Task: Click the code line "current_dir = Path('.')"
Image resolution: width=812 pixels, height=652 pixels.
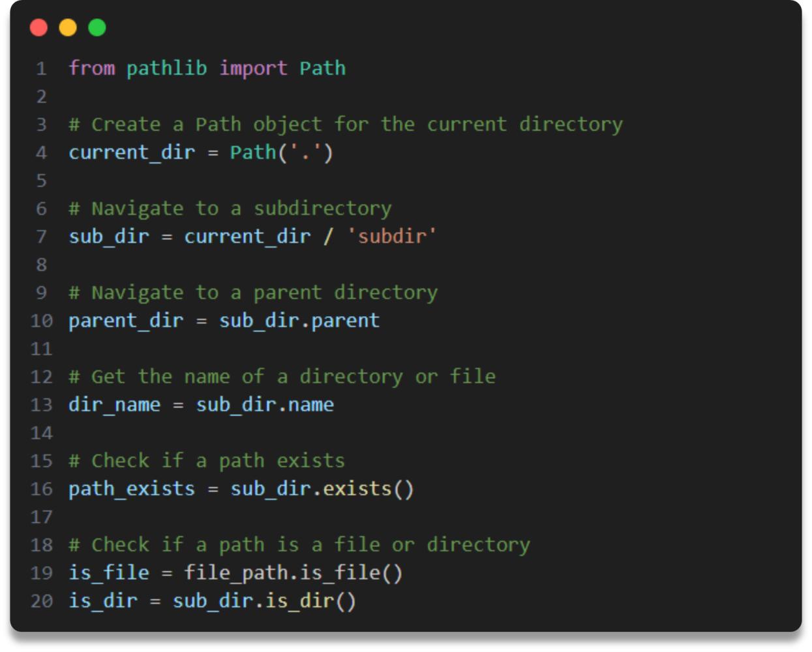Action: point(201,152)
